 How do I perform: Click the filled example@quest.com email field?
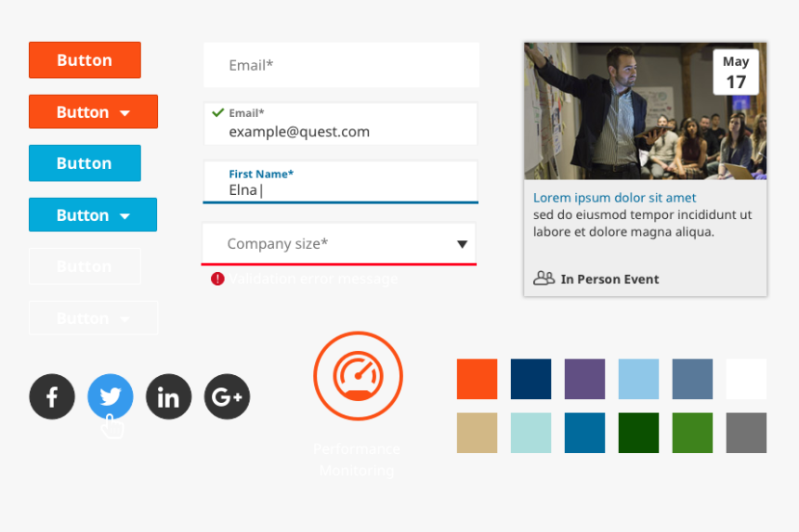[x=340, y=131]
